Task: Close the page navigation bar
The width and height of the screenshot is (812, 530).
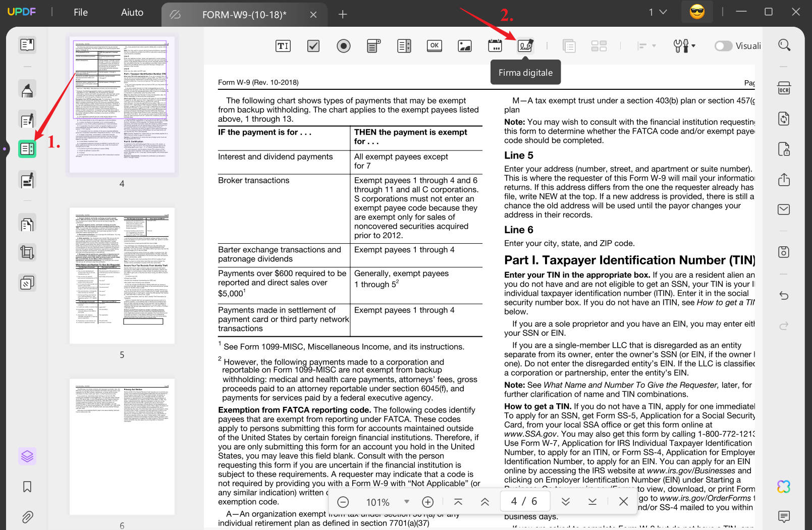Action: [x=624, y=502]
